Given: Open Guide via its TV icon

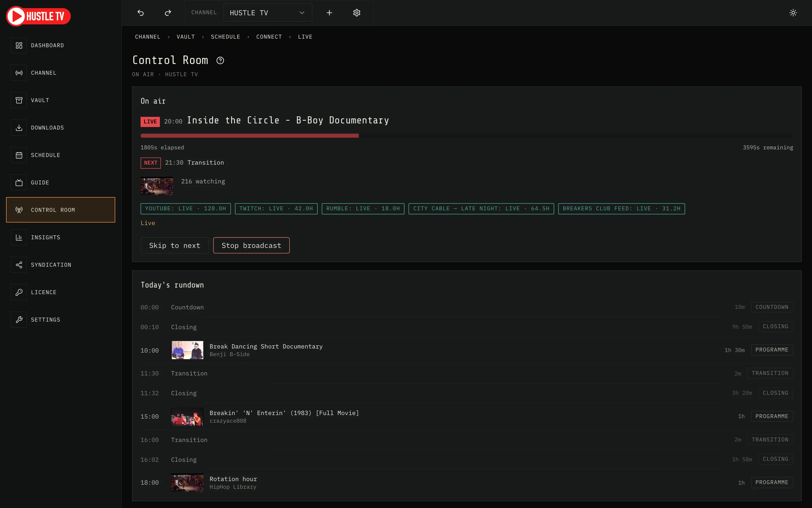Looking at the screenshot, I should click(19, 182).
